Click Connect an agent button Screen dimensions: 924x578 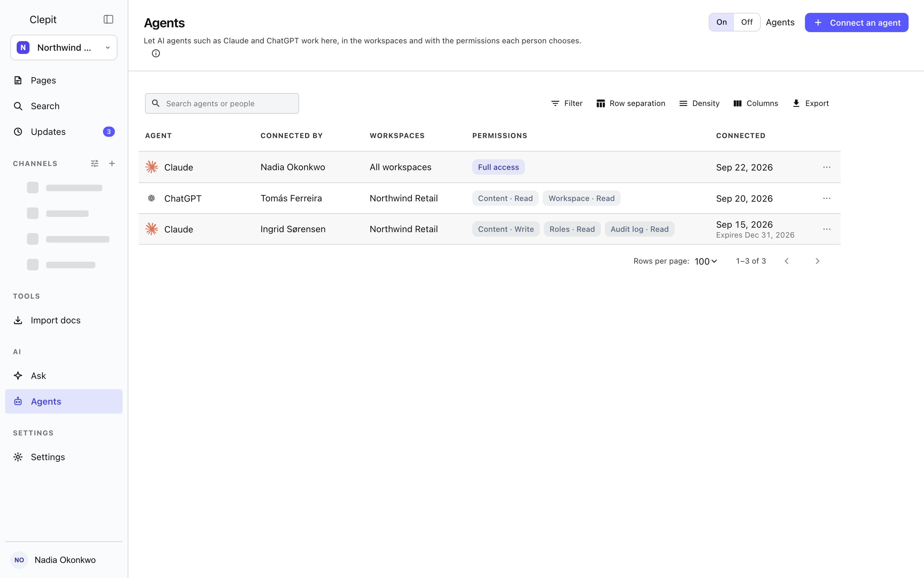(856, 22)
